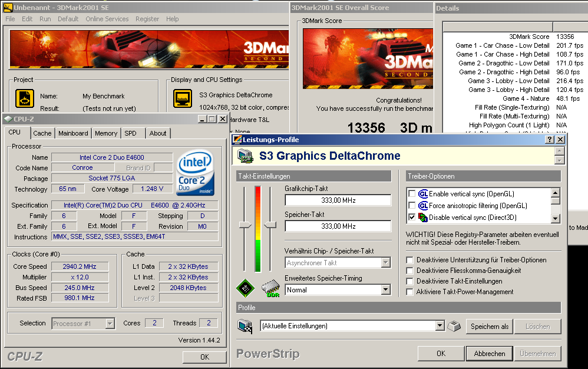Click the Intel Core 2 Duo logo
588x369 pixels.
(x=195, y=173)
